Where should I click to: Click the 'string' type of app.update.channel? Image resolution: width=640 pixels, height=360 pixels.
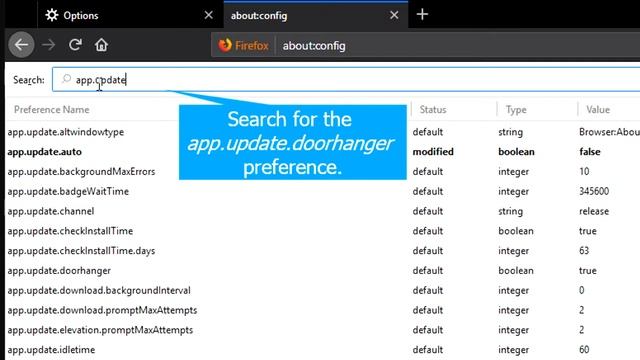coord(510,211)
